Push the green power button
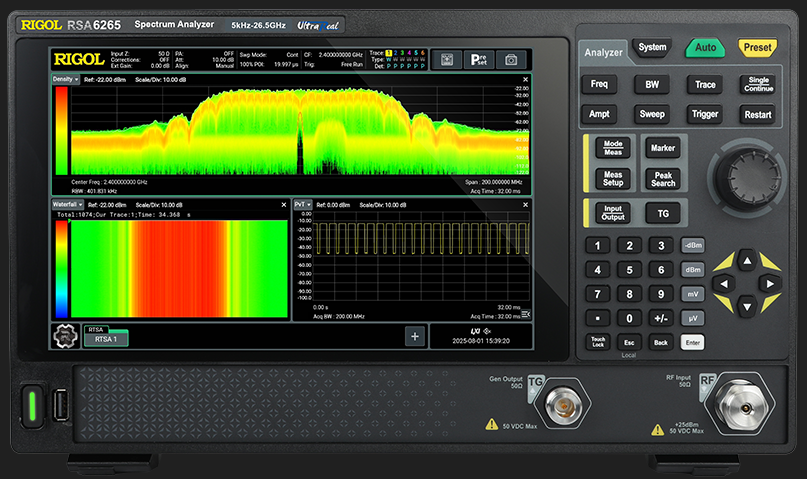The height and width of the screenshot is (479, 807). (32, 406)
